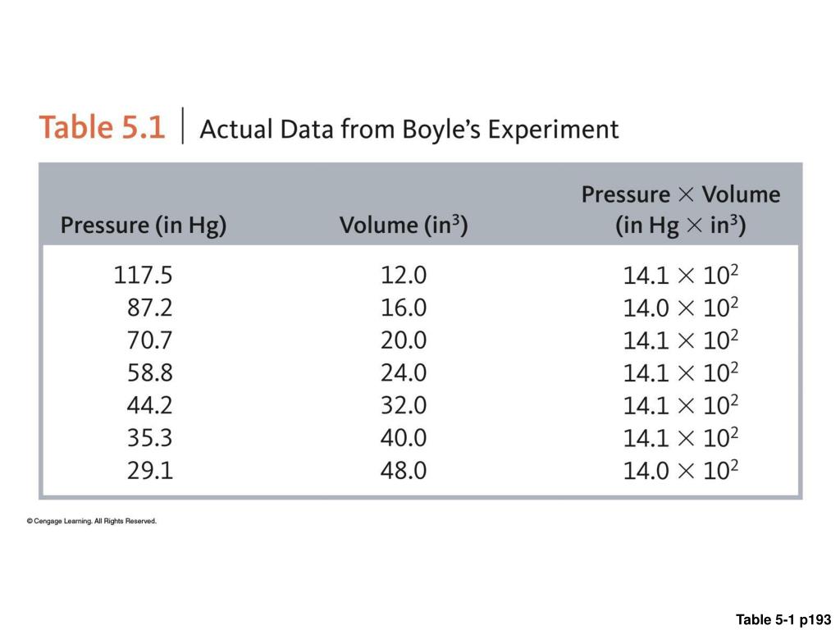
Task: Click the 'Volume (in³)' column header
Action: pos(404,225)
